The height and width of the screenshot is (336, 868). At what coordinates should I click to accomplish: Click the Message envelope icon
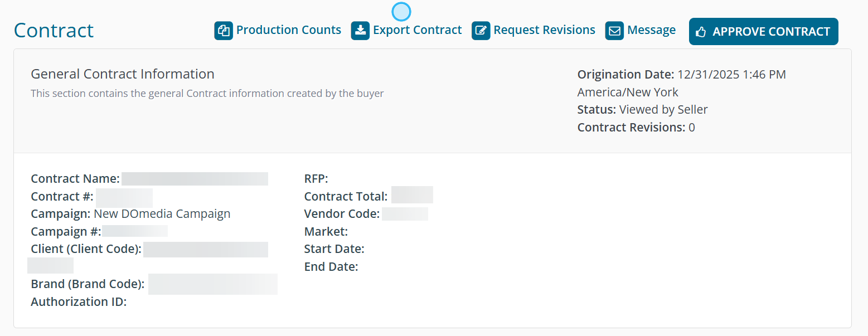pos(614,31)
